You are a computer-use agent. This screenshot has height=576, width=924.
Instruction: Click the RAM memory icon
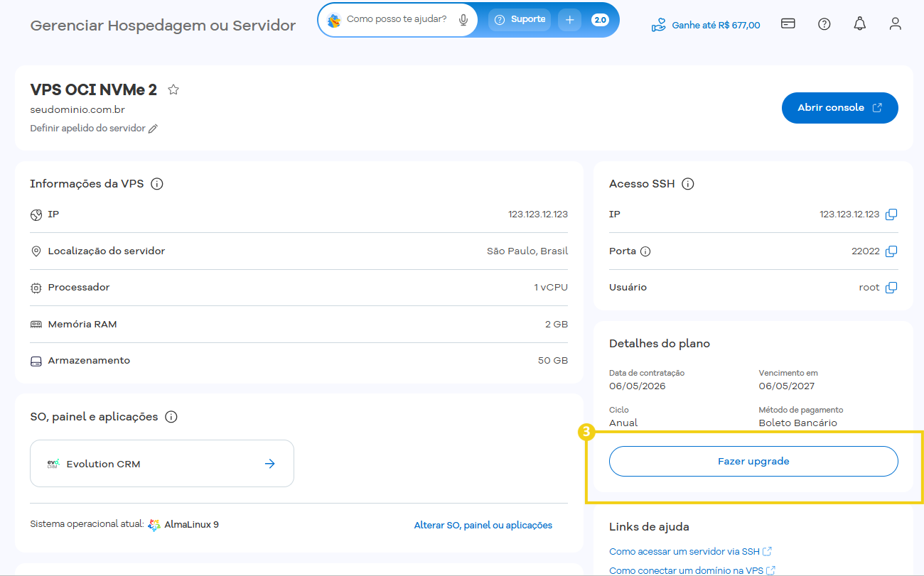click(36, 325)
